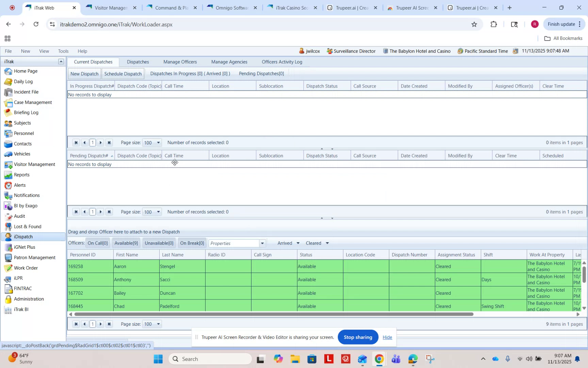Open Google Chrome from the taskbar
Image resolution: width=588 pixels, height=368 pixels.
[x=379, y=358]
